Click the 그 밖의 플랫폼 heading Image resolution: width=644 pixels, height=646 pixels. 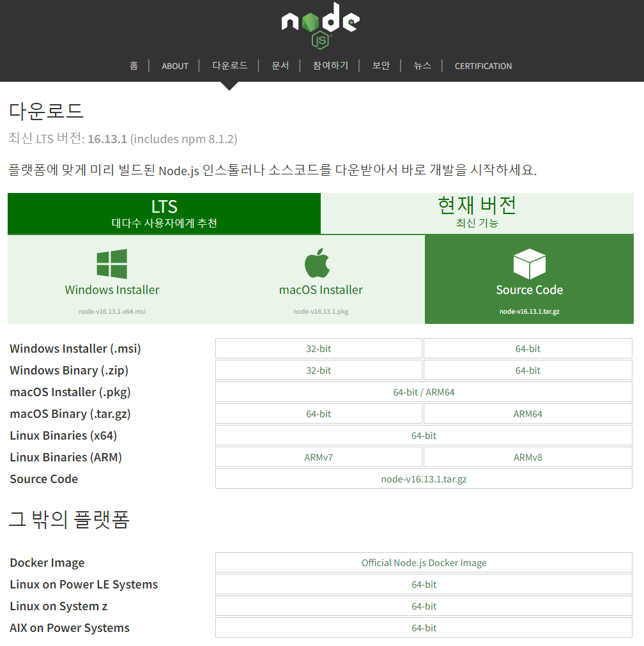coord(69,519)
